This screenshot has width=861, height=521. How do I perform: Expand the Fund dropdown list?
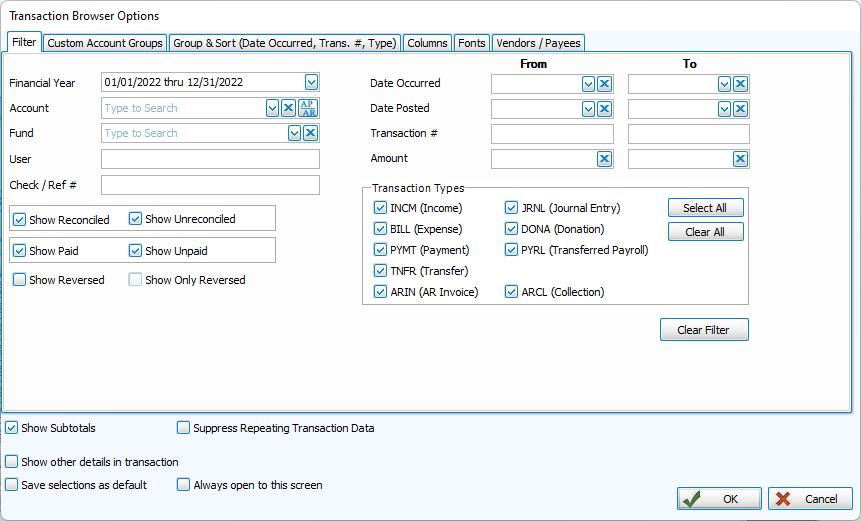coord(294,133)
